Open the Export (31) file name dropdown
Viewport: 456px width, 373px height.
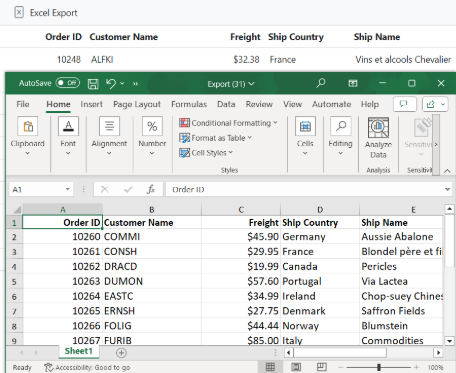click(231, 84)
